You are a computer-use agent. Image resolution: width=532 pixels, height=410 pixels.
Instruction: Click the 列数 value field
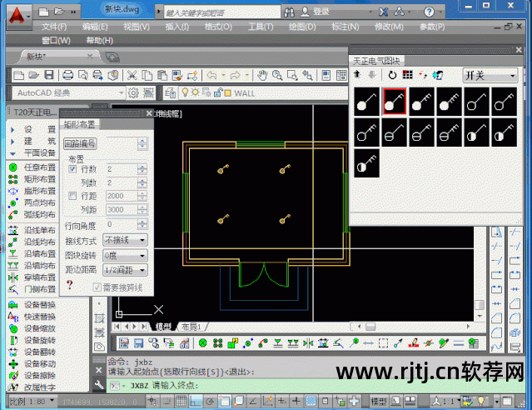[122, 182]
